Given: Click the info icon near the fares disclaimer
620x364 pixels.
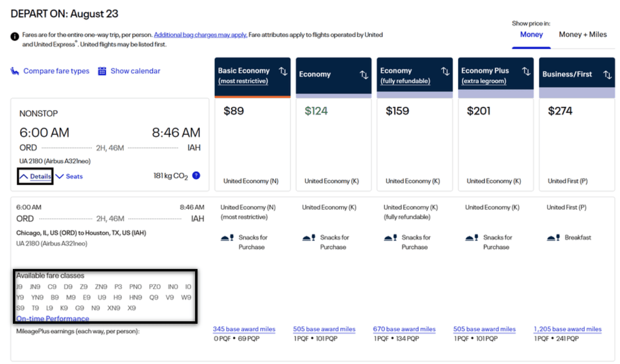Looking at the screenshot, I should pyautogui.click(x=15, y=36).
